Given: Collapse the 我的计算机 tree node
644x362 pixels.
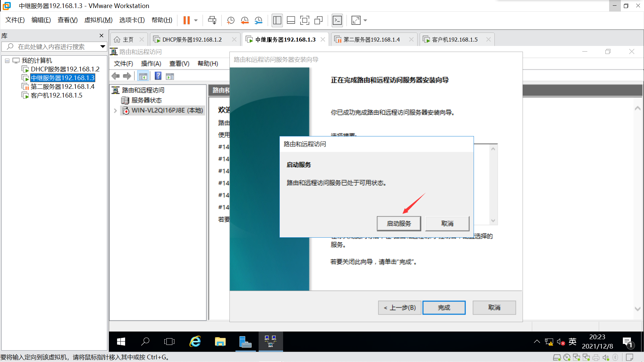Looking at the screenshot, I should coord(7,61).
